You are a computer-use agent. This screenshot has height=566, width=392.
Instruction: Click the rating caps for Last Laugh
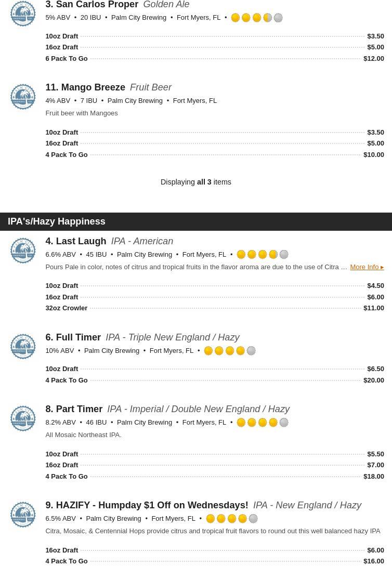(263, 255)
